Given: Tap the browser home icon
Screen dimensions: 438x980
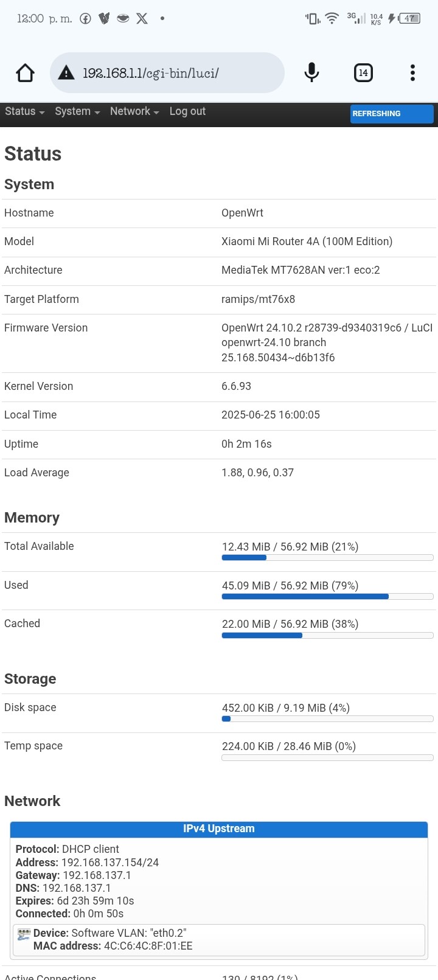Looking at the screenshot, I should point(25,73).
